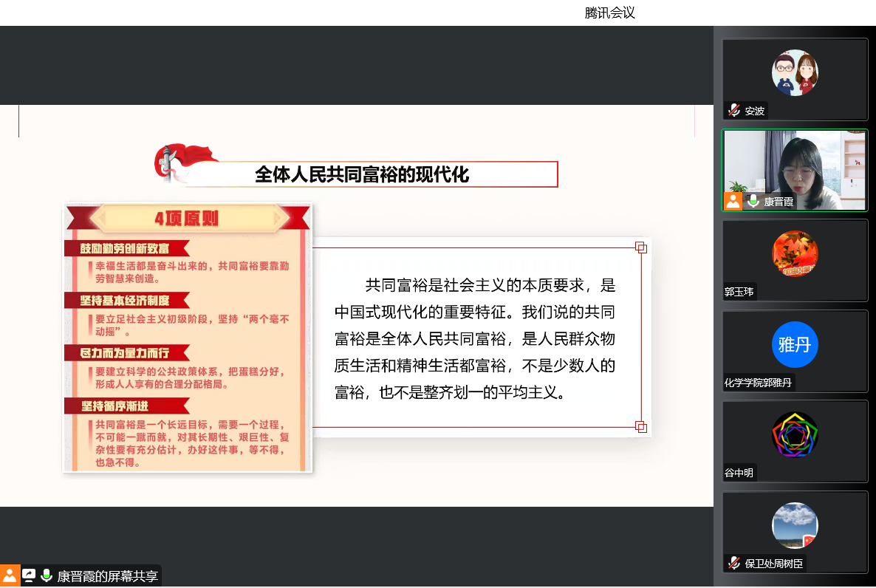Select 谷中明's rainbow pentagon avatar
The width and height of the screenshot is (876, 588).
pyautogui.click(x=795, y=435)
